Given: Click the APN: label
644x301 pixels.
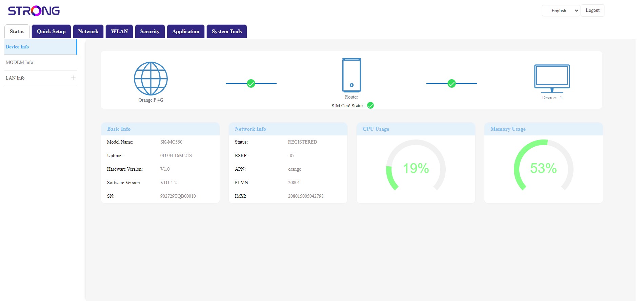Looking at the screenshot, I should (x=240, y=169).
